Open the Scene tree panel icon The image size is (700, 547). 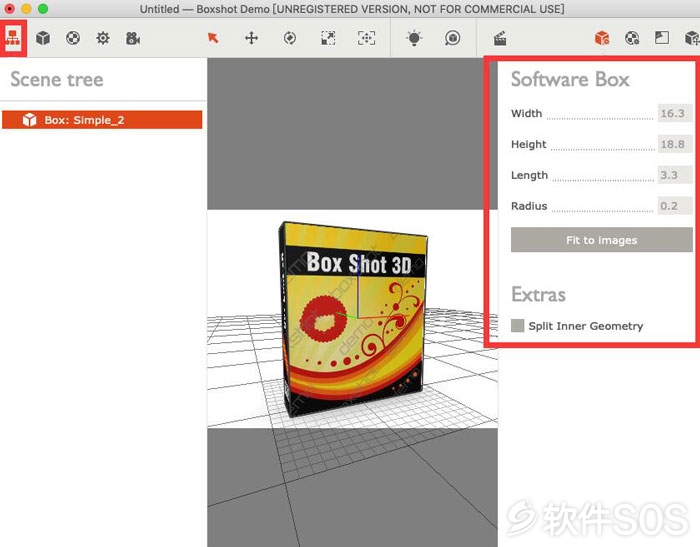[13, 38]
